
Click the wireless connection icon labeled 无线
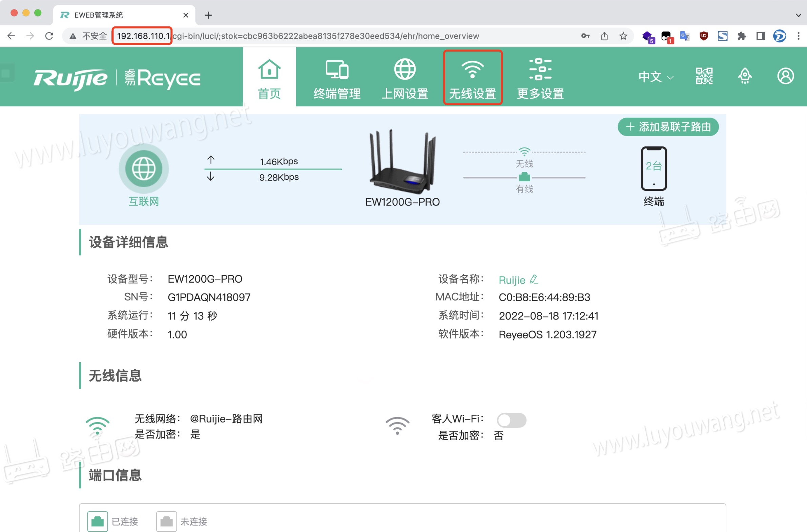point(524,152)
